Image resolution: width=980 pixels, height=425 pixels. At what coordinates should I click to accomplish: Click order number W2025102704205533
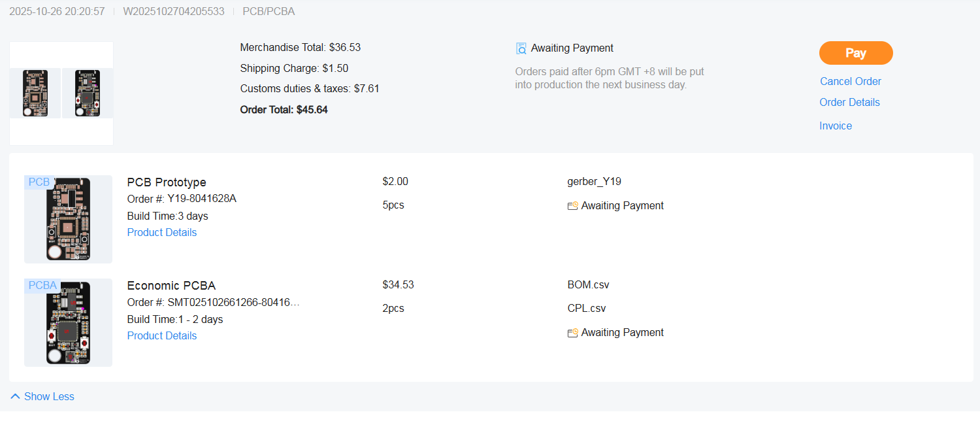click(x=174, y=11)
